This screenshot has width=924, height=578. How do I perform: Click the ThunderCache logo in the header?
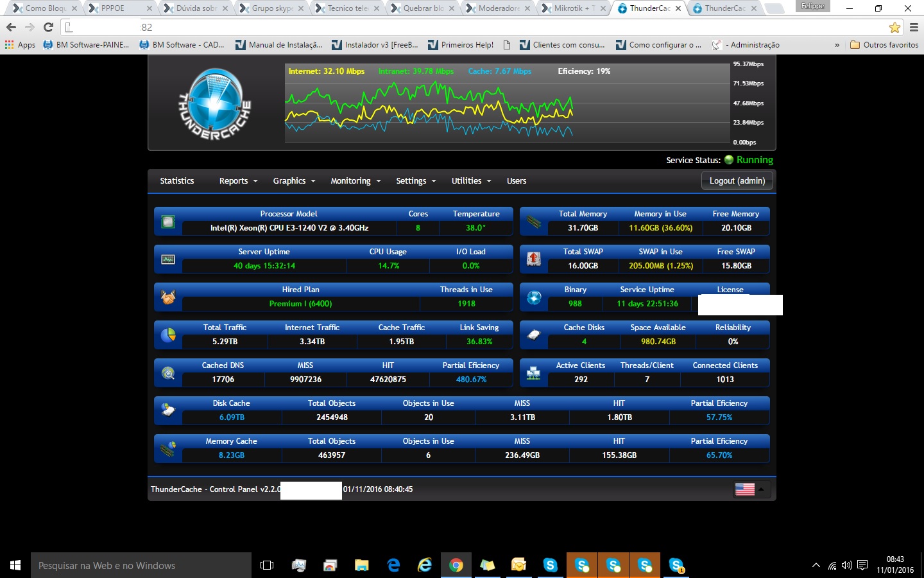[214, 104]
